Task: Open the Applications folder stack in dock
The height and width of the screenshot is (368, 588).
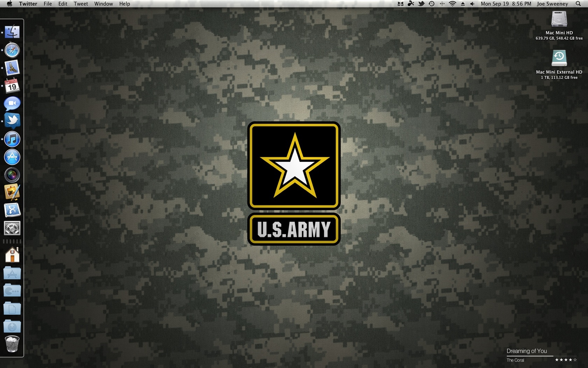Action: coord(12,273)
